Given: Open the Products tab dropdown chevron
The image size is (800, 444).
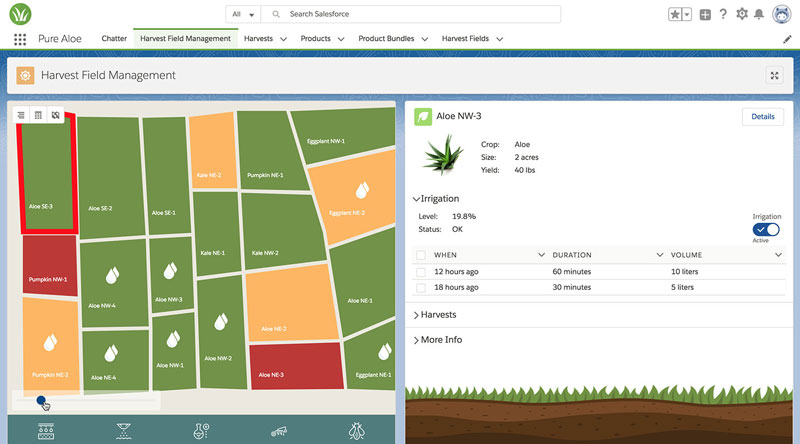Looking at the screenshot, I should pos(341,39).
